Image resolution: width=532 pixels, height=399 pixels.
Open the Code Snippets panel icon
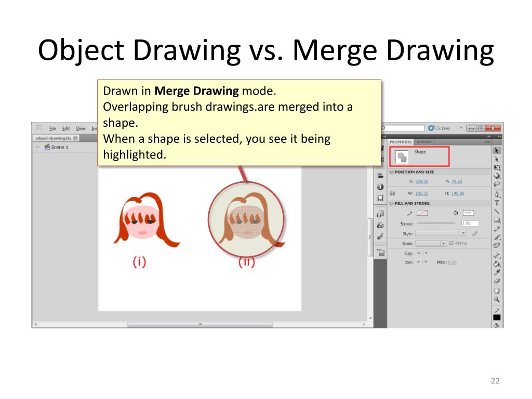tap(380, 214)
